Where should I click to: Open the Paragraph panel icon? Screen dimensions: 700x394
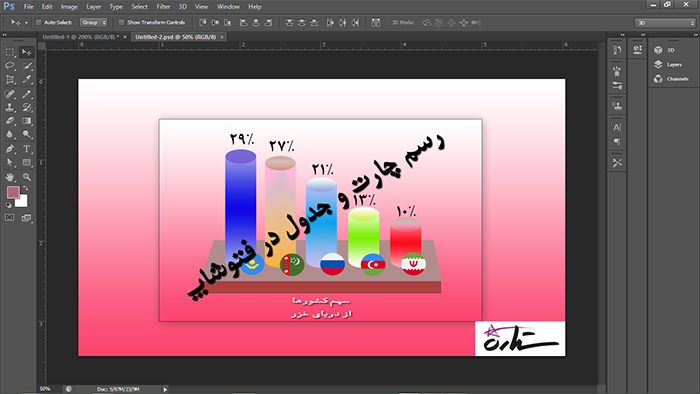(x=617, y=142)
